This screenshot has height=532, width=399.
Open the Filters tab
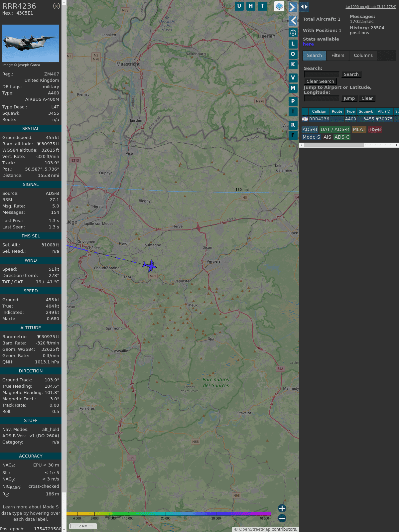(x=338, y=56)
